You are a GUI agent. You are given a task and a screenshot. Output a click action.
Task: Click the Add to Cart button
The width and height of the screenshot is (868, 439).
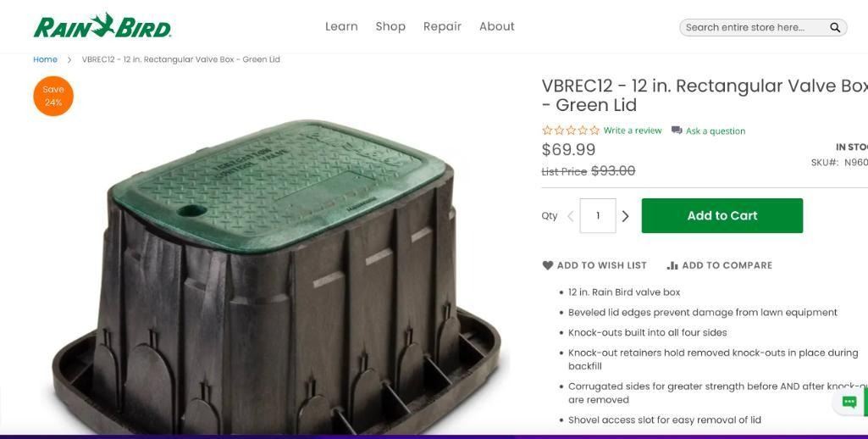pyautogui.click(x=721, y=215)
